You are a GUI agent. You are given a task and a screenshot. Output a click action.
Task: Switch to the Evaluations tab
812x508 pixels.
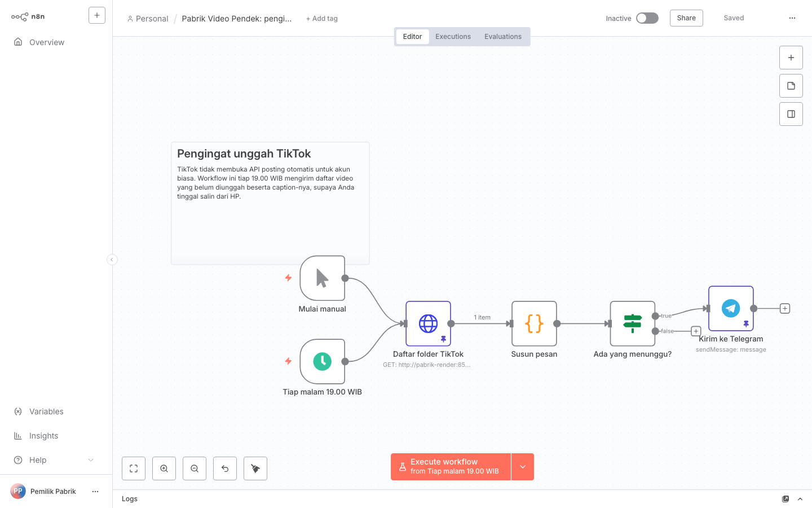coord(503,37)
